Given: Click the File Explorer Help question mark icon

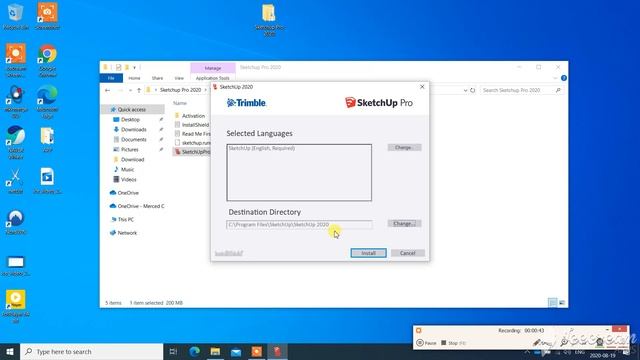Looking at the screenshot, I should (564, 78).
